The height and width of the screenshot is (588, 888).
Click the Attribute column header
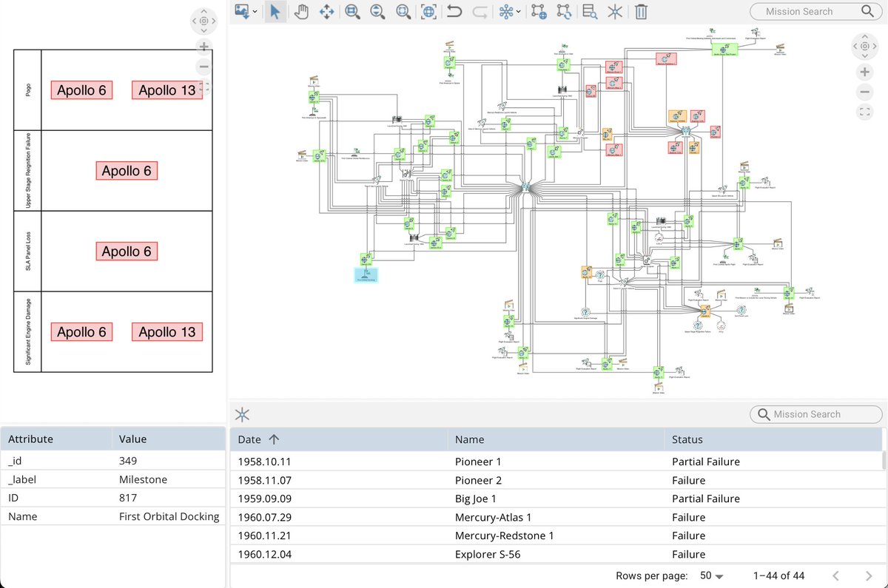[55, 439]
